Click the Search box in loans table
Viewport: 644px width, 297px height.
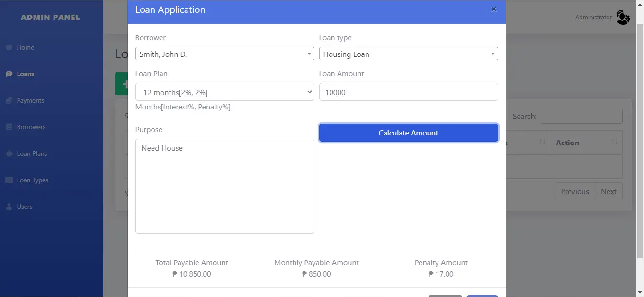(x=581, y=117)
